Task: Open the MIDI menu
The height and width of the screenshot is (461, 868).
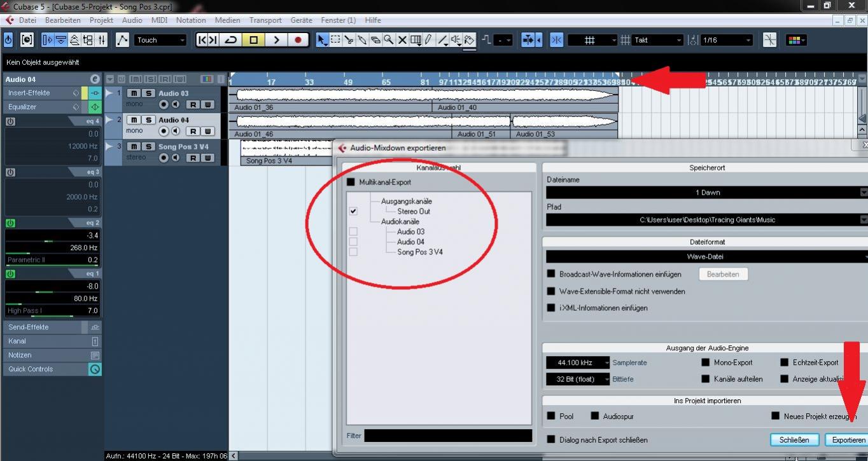Action: (159, 20)
